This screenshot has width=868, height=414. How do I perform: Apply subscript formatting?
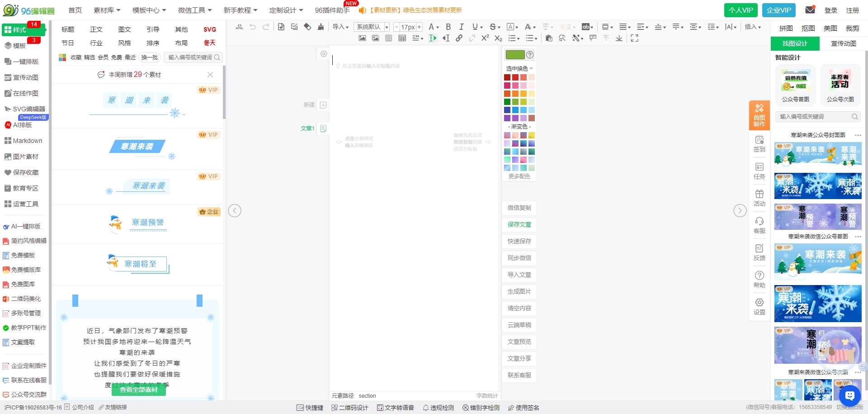pos(498,38)
